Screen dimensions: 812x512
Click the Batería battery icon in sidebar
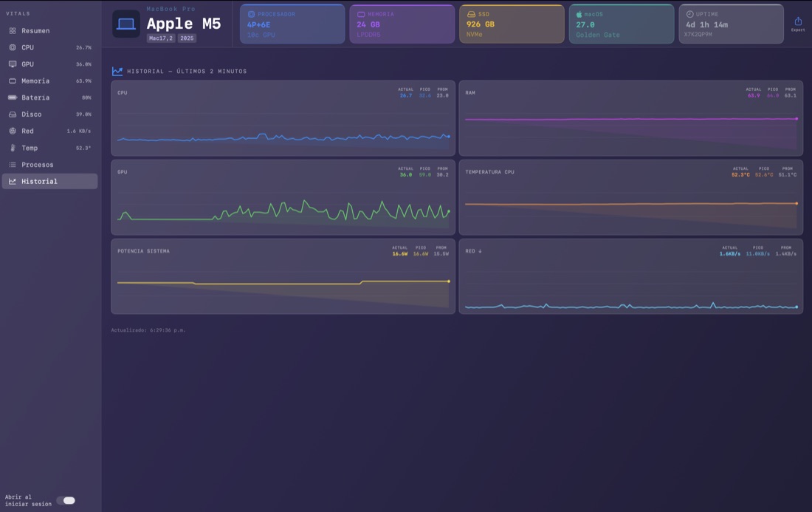click(13, 98)
